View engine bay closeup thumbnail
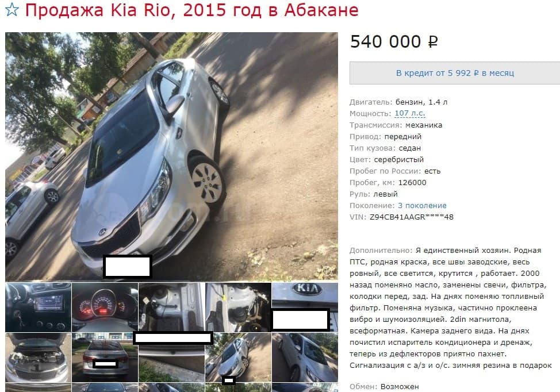The height and width of the screenshot is (392, 560). pos(172,308)
